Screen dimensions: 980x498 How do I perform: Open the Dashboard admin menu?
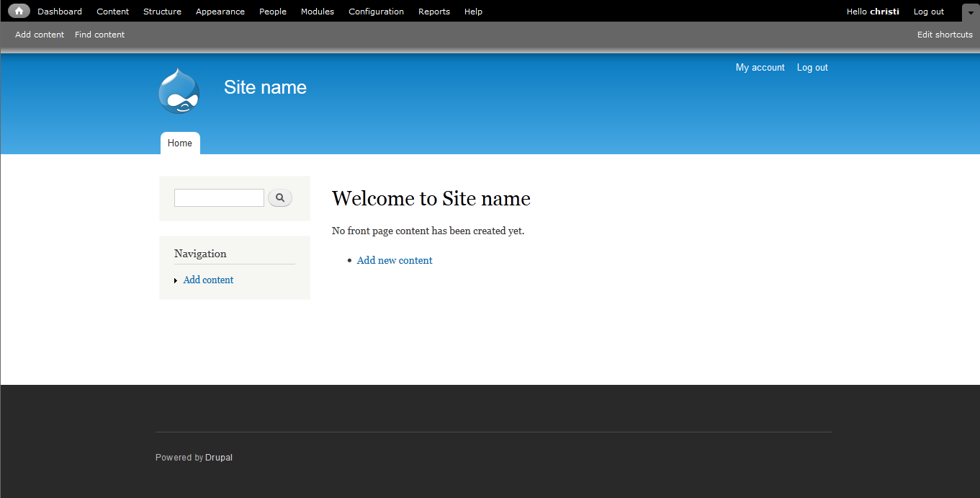(60, 12)
